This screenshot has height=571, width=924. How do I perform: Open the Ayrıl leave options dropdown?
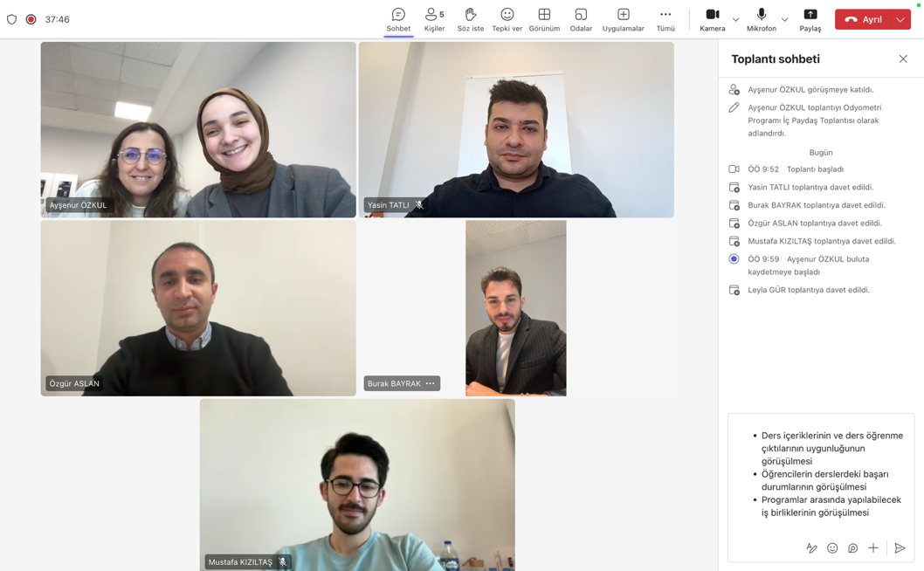900,19
